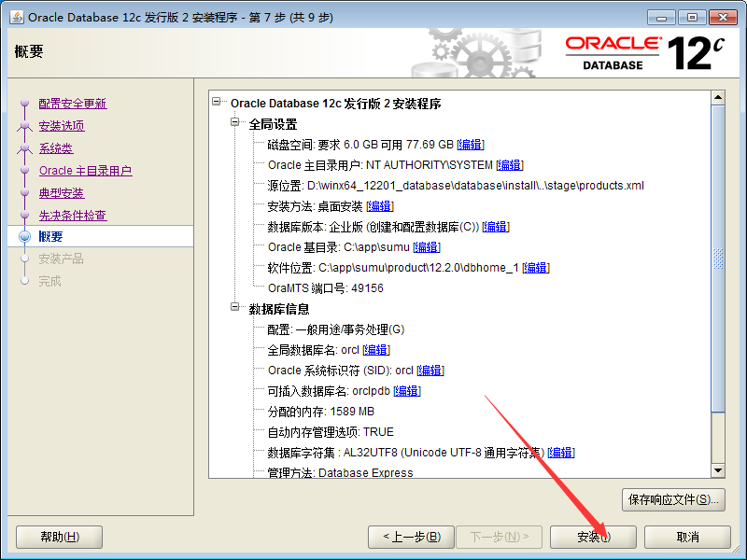The image size is (747, 560).
Task: Click the scrollbar up arrow
Action: click(718, 98)
